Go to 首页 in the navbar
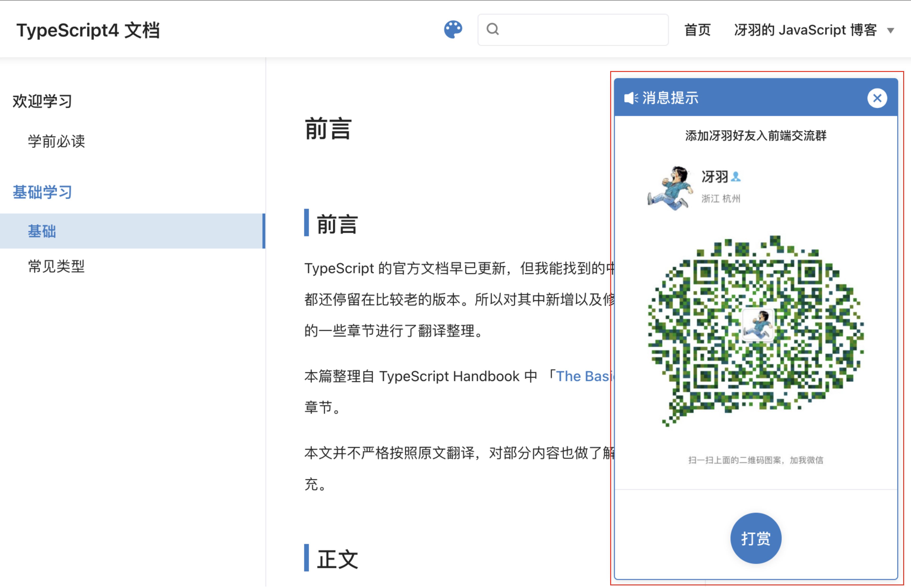Screen dimensions: 911x588 (697, 30)
